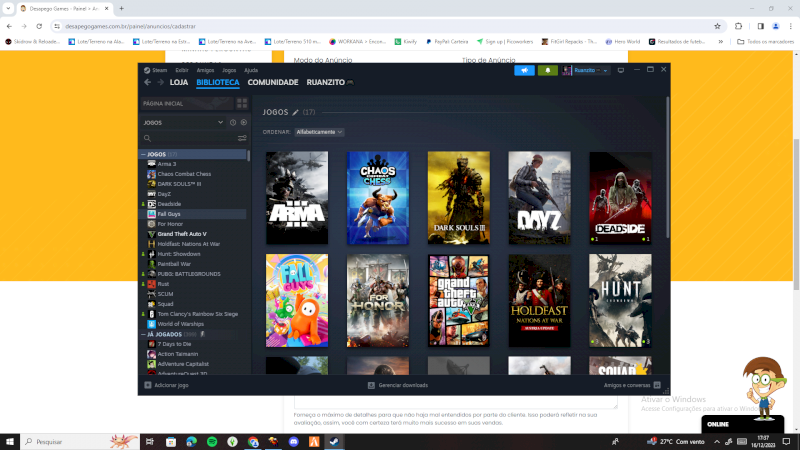
Task: Open the green notifications bell
Action: 548,71
